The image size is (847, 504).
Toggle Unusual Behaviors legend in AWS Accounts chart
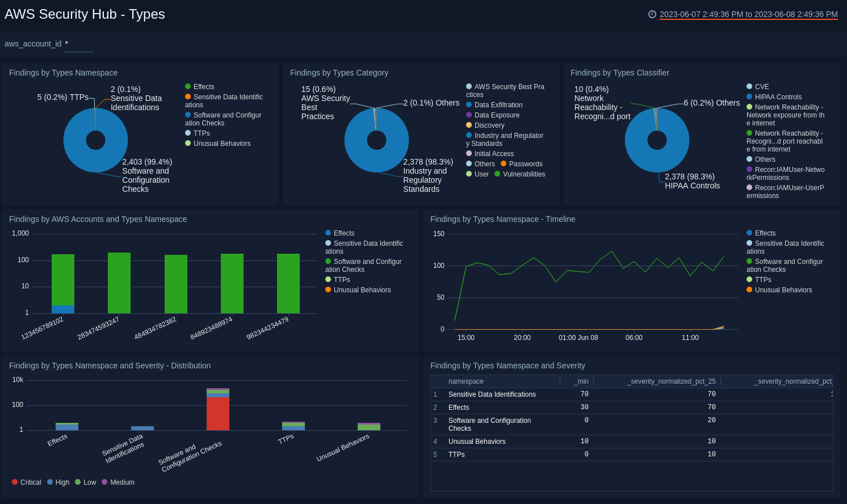click(358, 290)
